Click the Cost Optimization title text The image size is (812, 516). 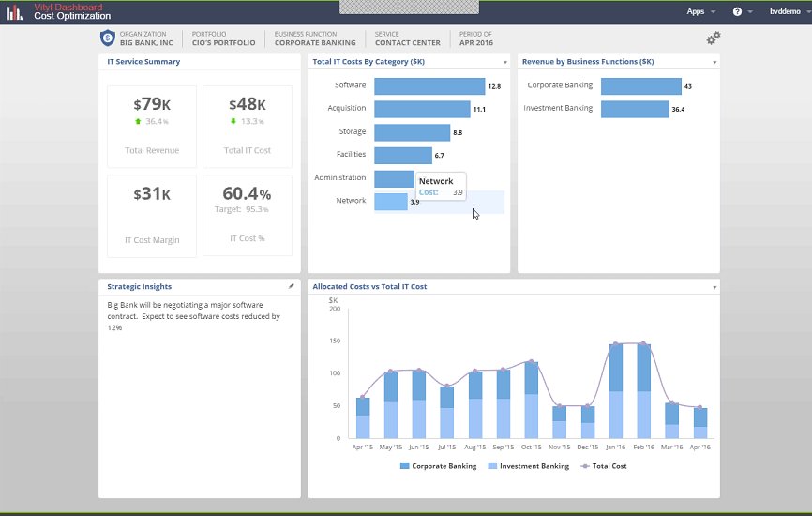tap(72, 16)
